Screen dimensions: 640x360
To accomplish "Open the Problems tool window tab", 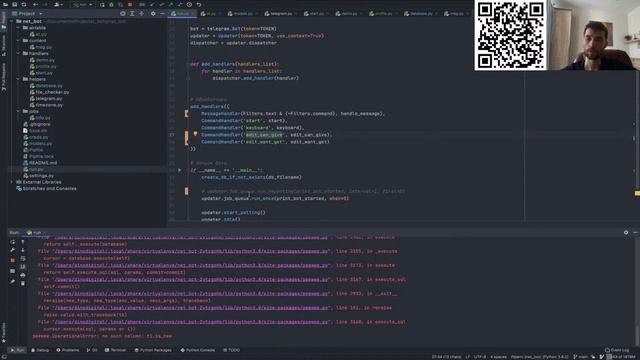I will 68,350.
